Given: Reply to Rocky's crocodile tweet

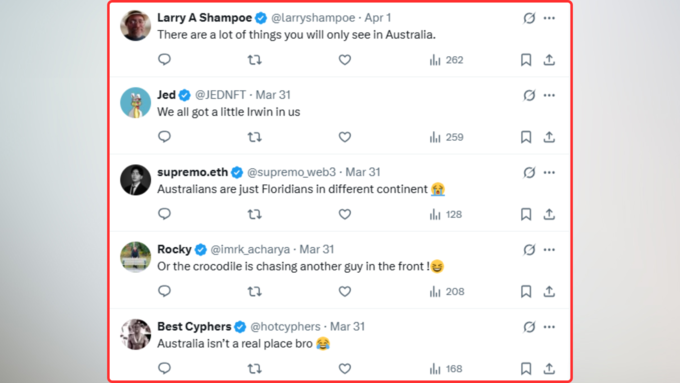Looking at the screenshot, I should 164,291.
